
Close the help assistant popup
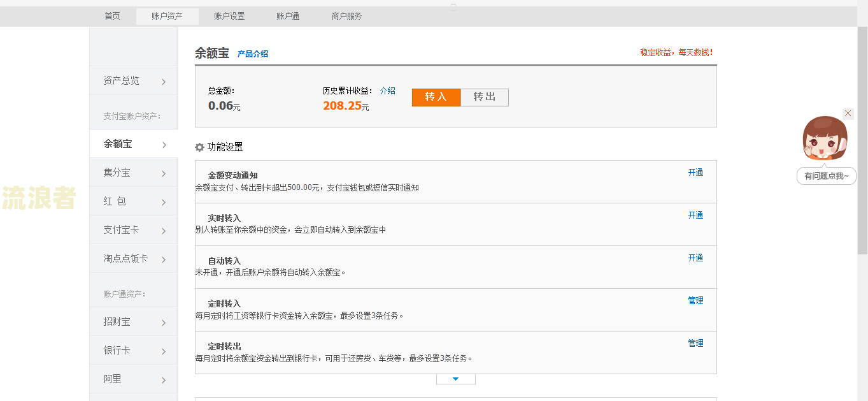pyautogui.click(x=848, y=113)
